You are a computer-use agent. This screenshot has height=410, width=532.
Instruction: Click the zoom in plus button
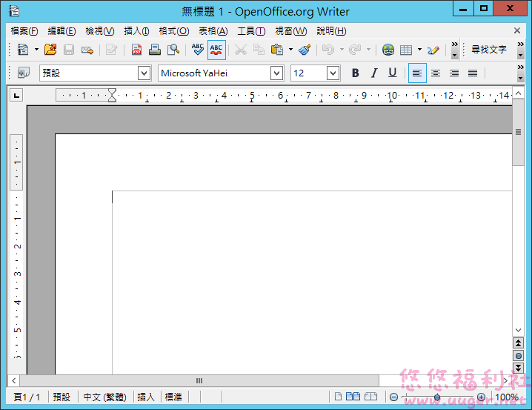point(481,397)
